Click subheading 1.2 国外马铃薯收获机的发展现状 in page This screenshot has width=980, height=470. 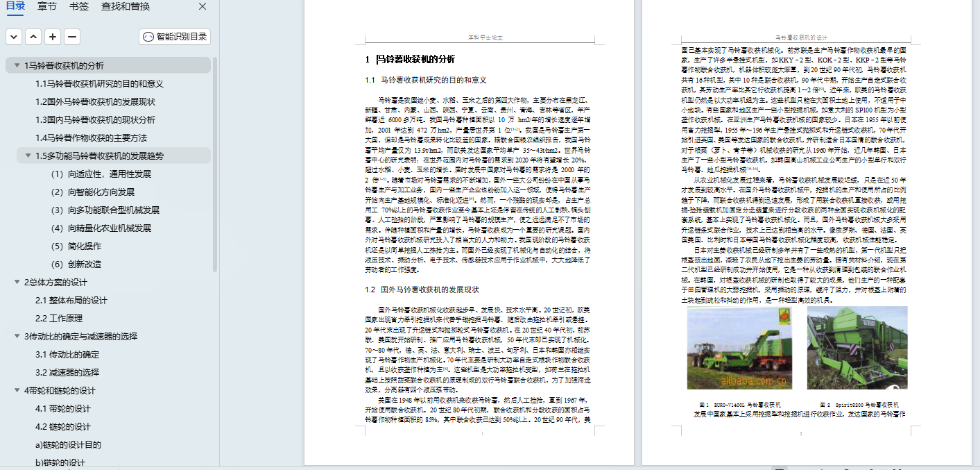pos(422,289)
